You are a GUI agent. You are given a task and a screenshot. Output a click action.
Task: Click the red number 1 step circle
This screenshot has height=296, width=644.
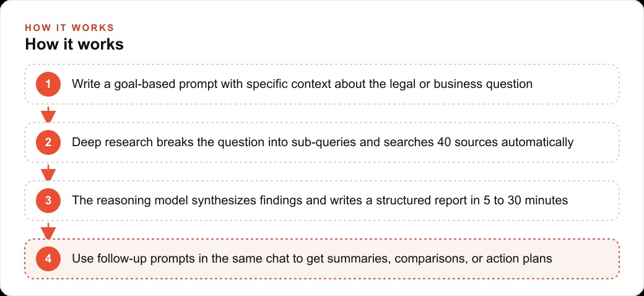[48, 84]
